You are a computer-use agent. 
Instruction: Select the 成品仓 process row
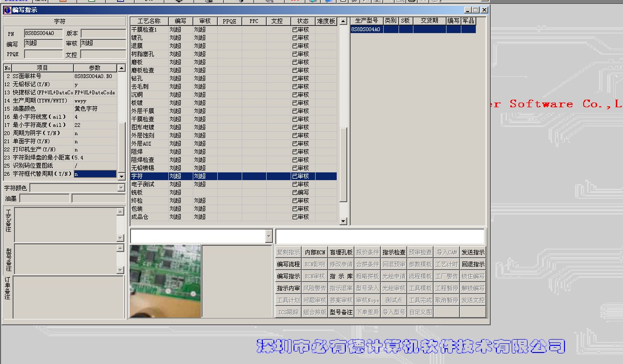click(234, 217)
